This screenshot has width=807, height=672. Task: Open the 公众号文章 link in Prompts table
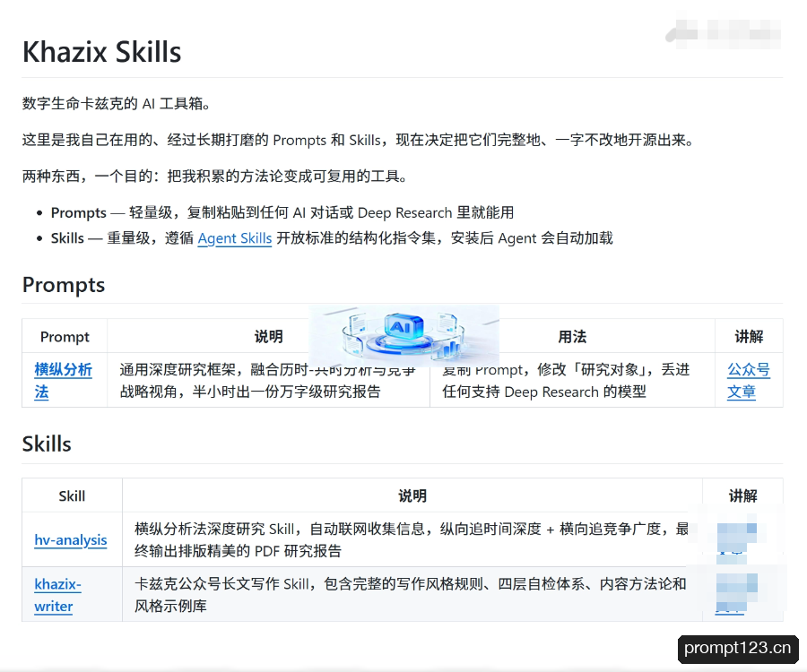[x=749, y=381]
